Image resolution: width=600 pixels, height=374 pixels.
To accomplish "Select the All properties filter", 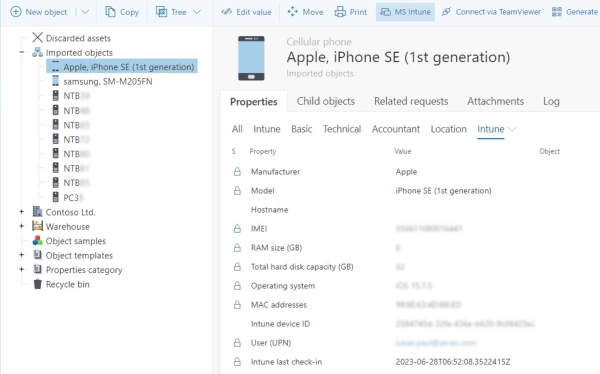I will pyautogui.click(x=237, y=129).
